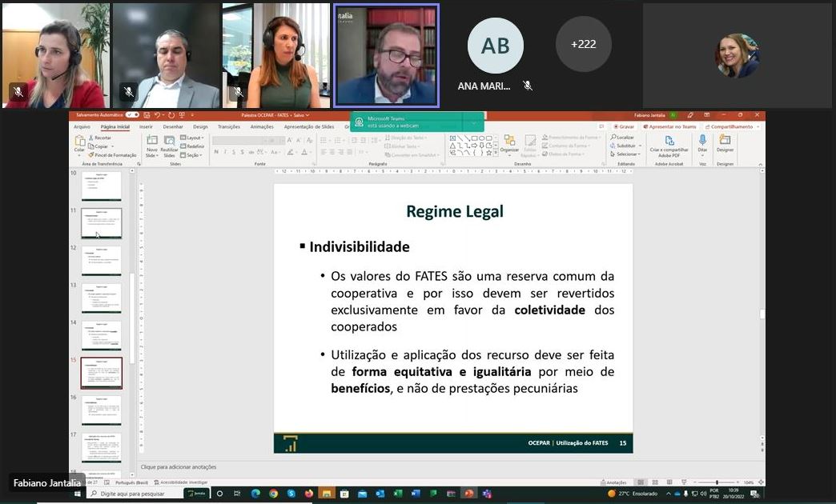The width and height of the screenshot is (836, 504).
Task: Start presentation from beginning icon in title bar
Action: pos(182,115)
